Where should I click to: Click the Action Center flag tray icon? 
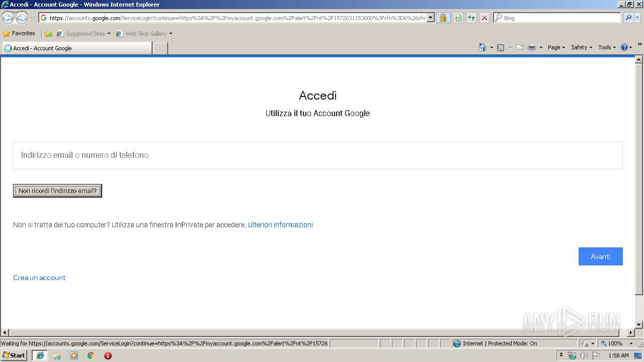(x=596, y=355)
